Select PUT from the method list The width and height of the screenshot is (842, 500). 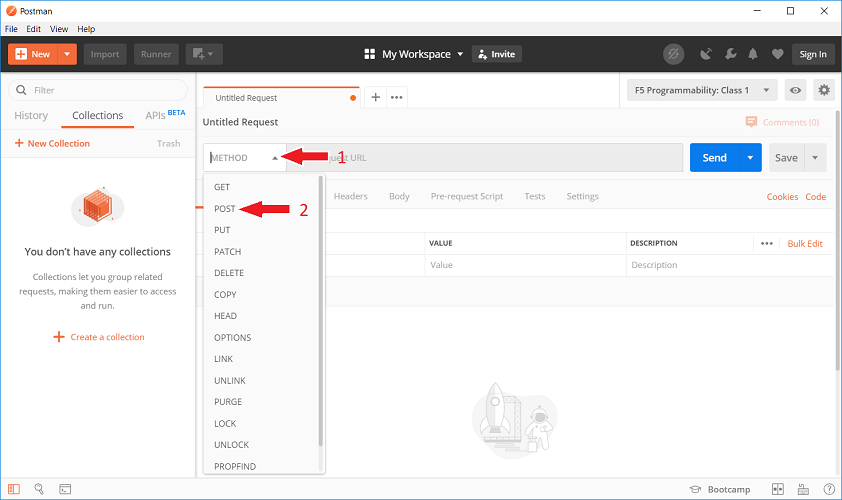[262, 230]
